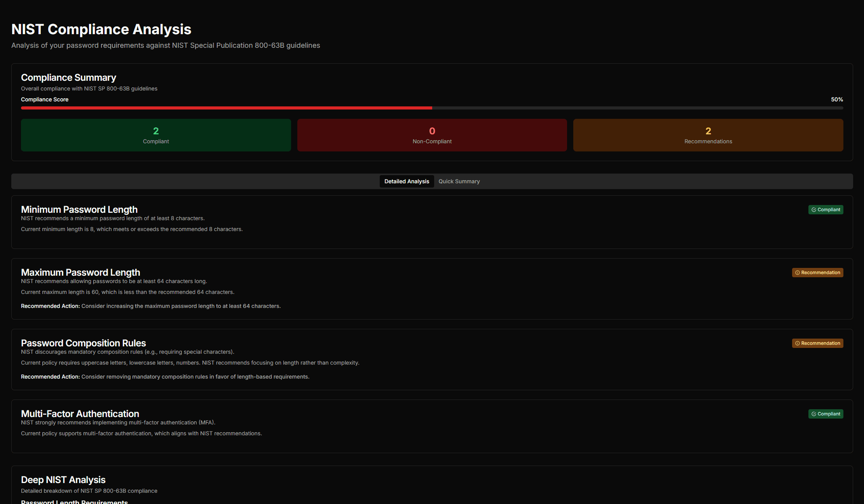Click the Recommendation badge on Password Composition Rules

pyautogui.click(x=817, y=343)
